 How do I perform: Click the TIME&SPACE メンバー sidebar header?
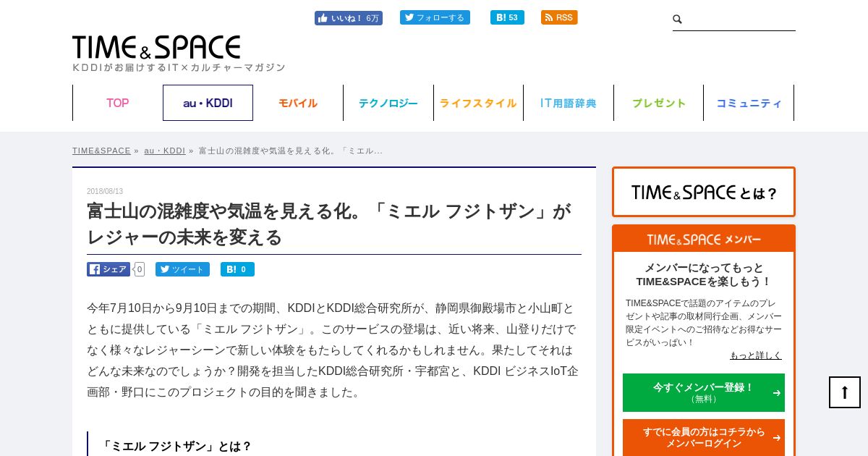pyautogui.click(x=704, y=239)
